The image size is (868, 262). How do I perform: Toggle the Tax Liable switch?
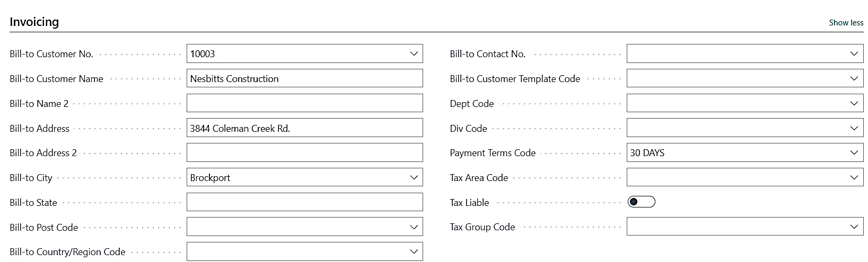point(641,202)
